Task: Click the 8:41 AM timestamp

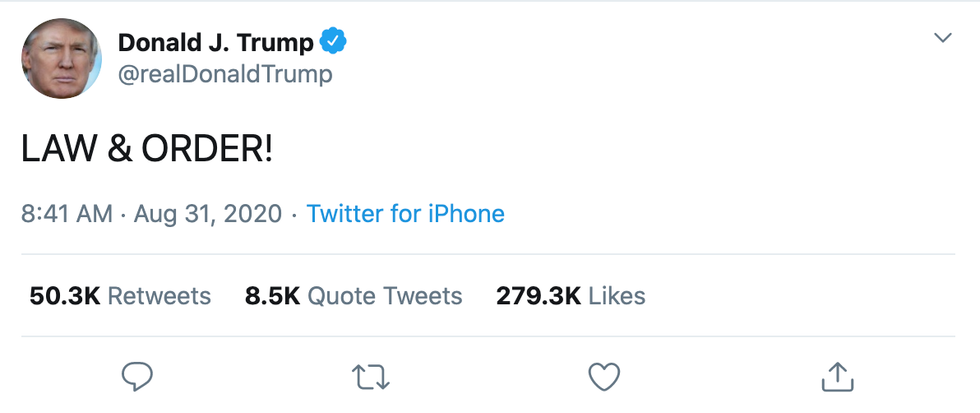Action: point(67,213)
